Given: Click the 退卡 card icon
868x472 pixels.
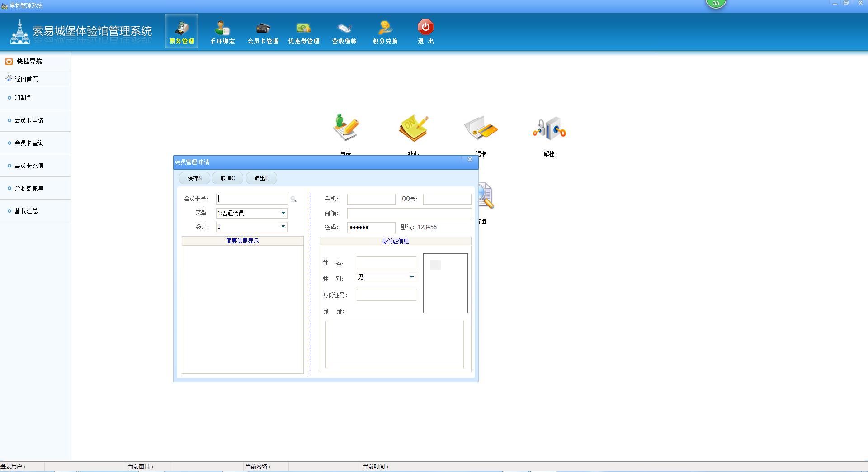Looking at the screenshot, I should 481,129.
